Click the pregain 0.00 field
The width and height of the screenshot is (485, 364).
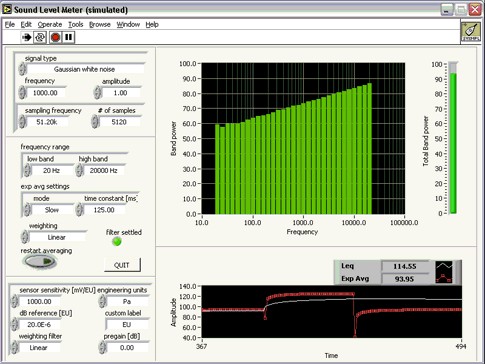pyautogui.click(x=127, y=348)
